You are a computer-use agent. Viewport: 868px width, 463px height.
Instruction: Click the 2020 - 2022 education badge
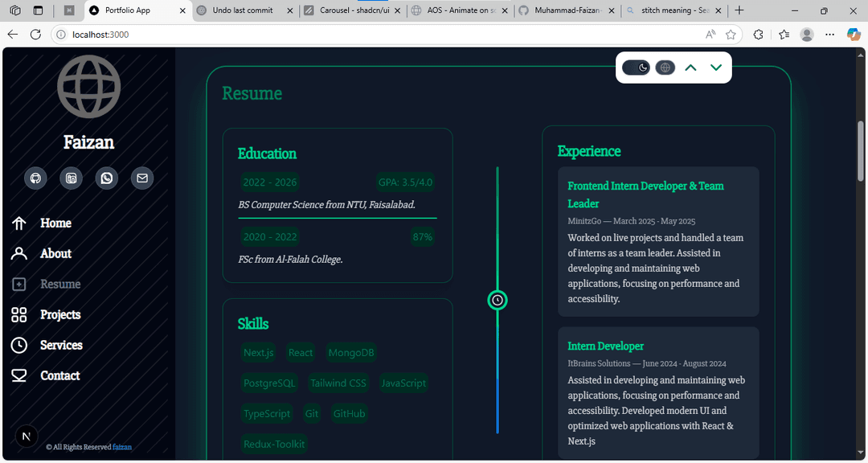point(270,237)
